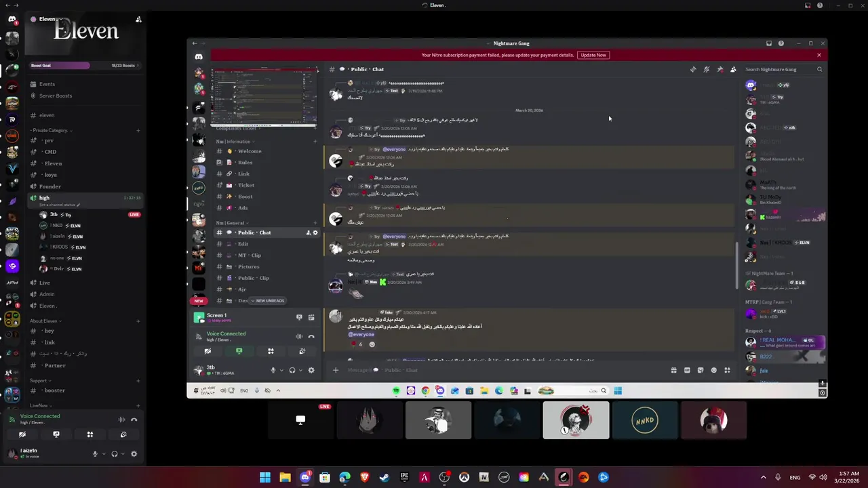
Task: Open microphone input options dropdown
Action: [x=102, y=453]
